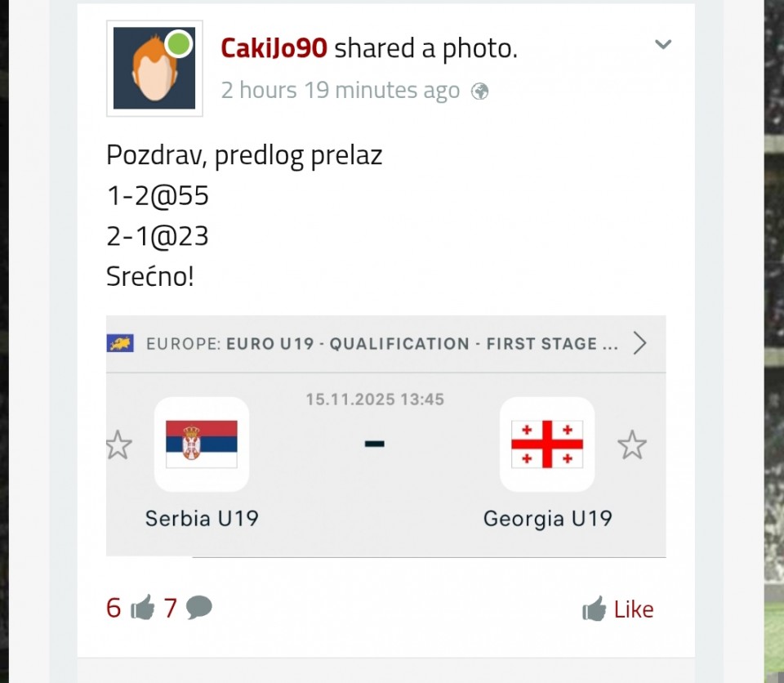Open the CakiJo90 profile link
This screenshot has height=683, width=784.
[274, 49]
